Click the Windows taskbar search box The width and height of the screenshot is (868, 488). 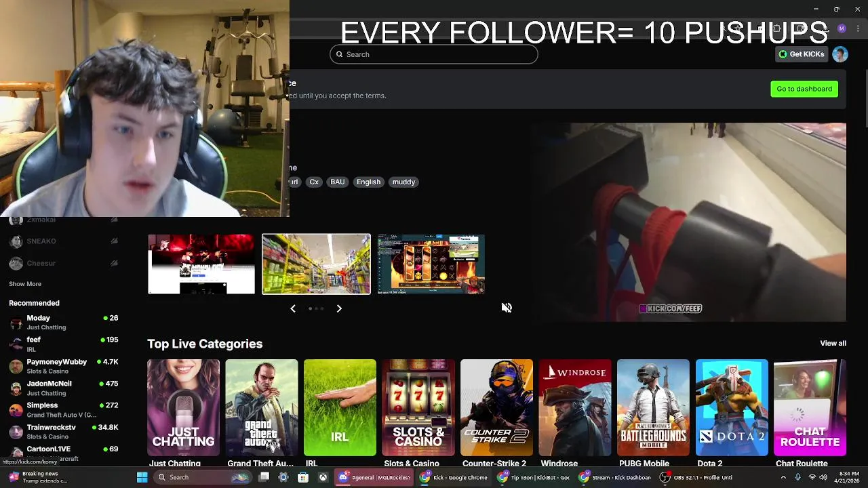coord(201,477)
